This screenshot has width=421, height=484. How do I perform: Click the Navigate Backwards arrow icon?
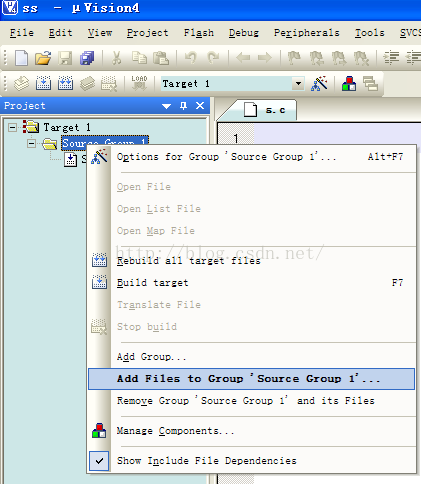click(x=243, y=58)
